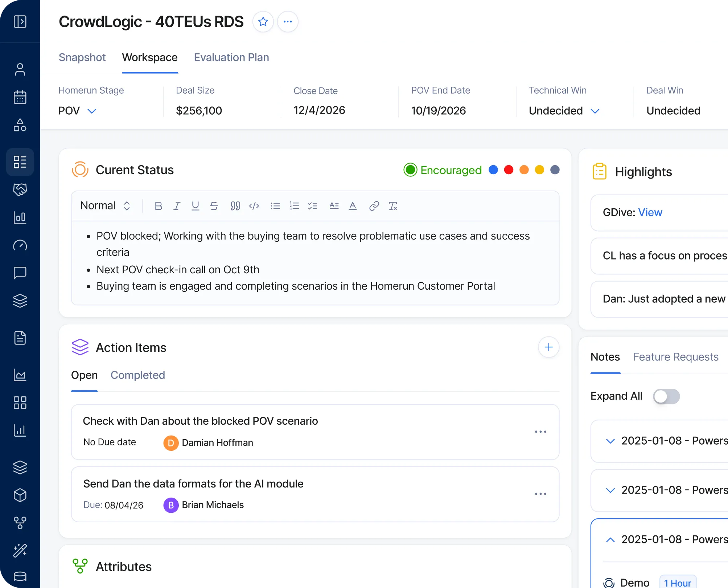
Task: Click the gauge dashboard icon in the sidebar
Action: pyautogui.click(x=20, y=245)
